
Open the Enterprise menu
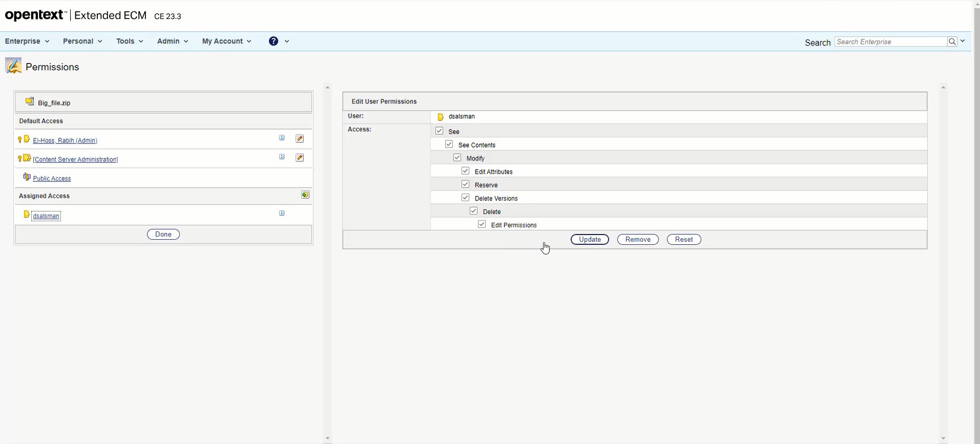(27, 41)
